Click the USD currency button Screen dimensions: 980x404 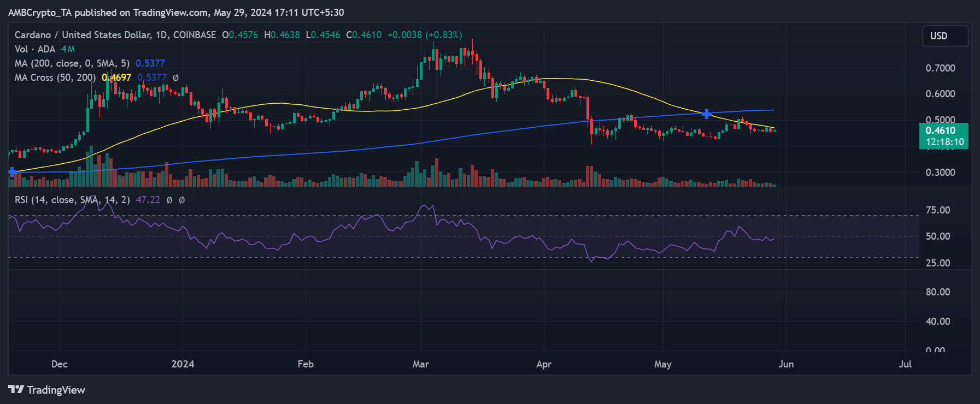coord(945,36)
